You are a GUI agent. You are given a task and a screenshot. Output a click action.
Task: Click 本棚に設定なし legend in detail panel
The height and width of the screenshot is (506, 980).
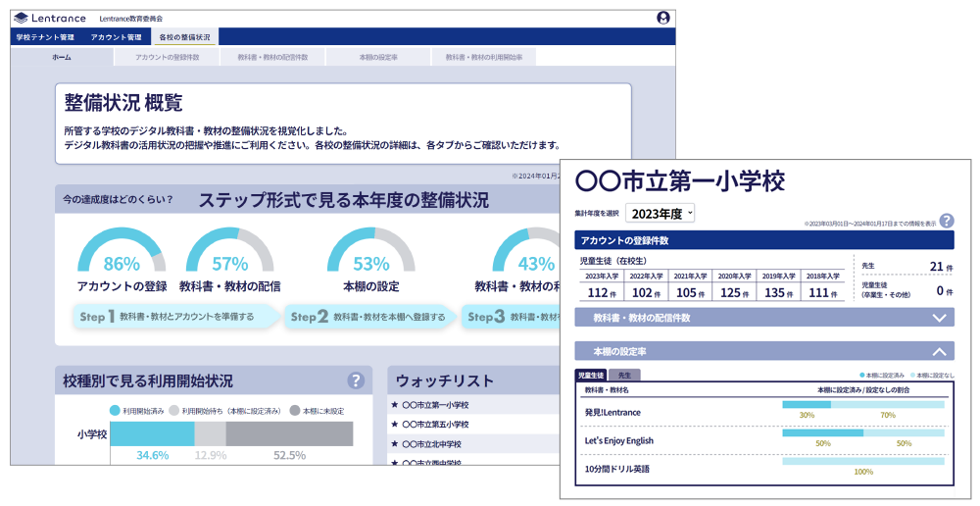[933, 376]
